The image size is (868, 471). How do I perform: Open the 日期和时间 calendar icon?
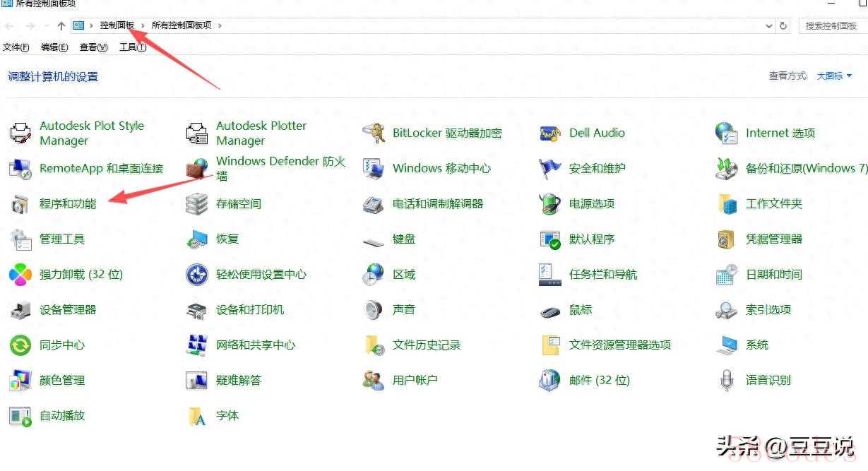tap(726, 275)
